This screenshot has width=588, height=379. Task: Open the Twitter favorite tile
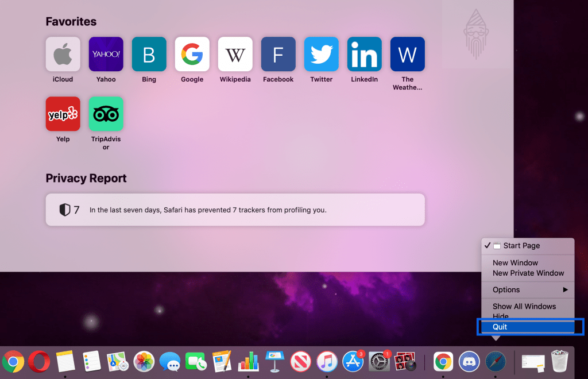click(322, 54)
